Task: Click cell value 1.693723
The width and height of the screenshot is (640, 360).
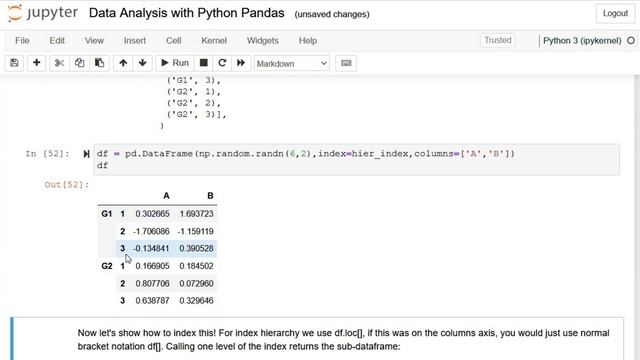Action: coord(196,214)
